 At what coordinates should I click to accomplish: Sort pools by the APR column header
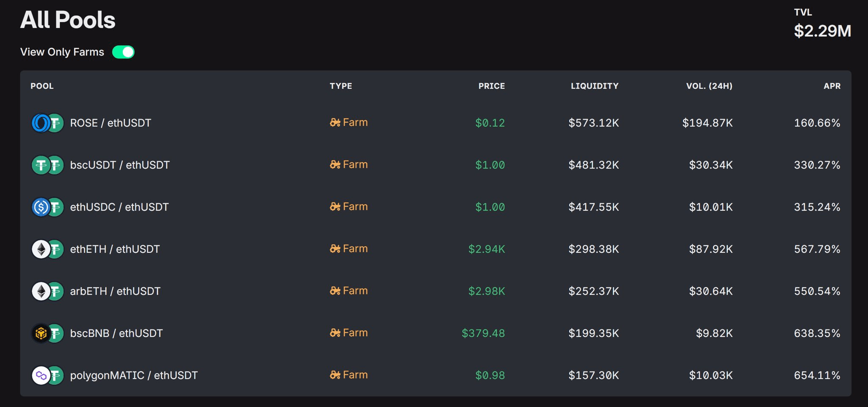coord(832,86)
